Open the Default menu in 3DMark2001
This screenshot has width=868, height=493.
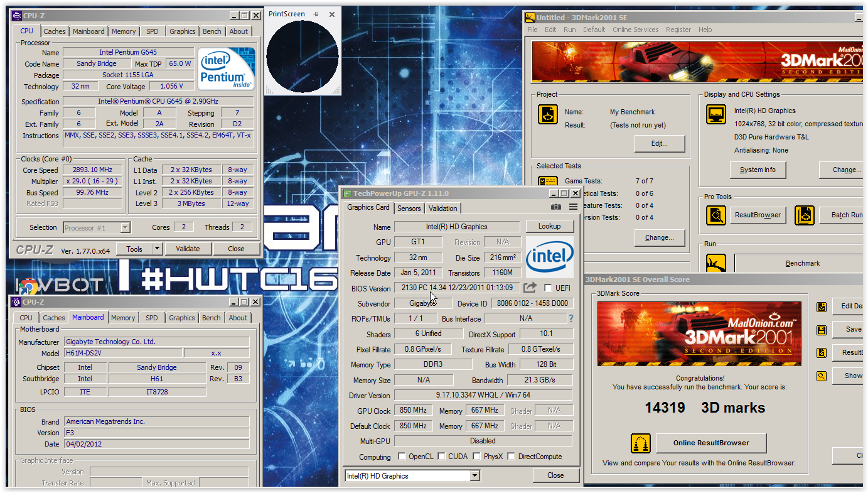594,30
